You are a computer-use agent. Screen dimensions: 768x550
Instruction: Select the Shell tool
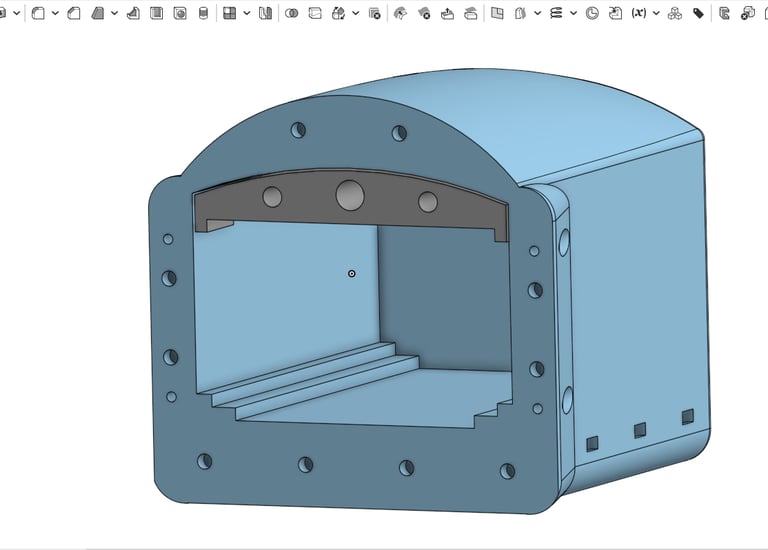[x=157, y=13]
